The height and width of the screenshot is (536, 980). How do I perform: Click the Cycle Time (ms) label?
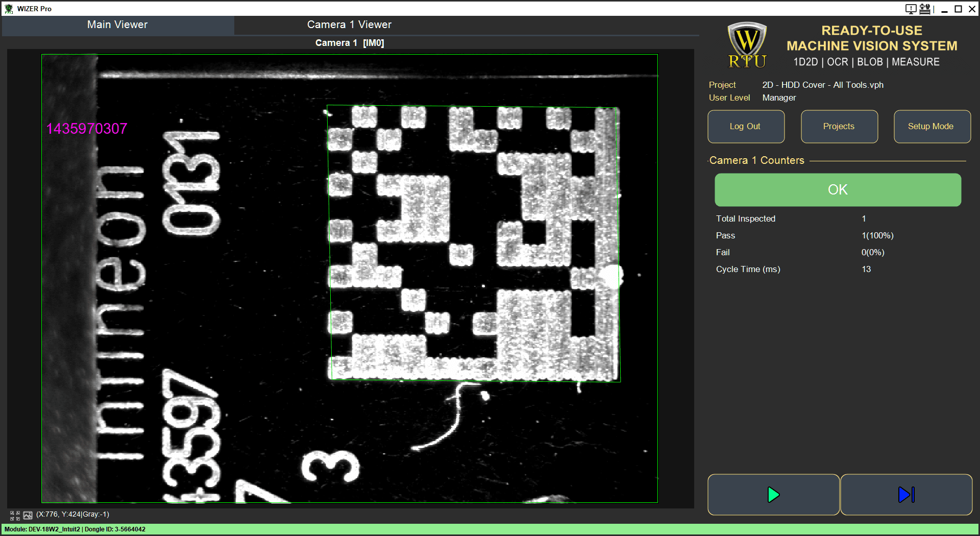pyautogui.click(x=748, y=269)
